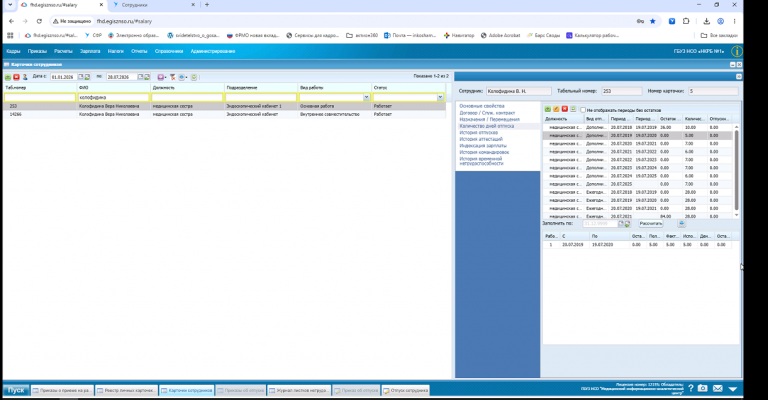Open 'Зарплата' menu
The width and height of the screenshot is (768, 400).
click(90, 51)
